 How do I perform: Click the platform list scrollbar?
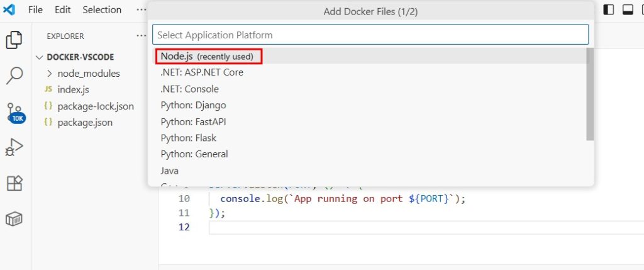(x=590, y=94)
